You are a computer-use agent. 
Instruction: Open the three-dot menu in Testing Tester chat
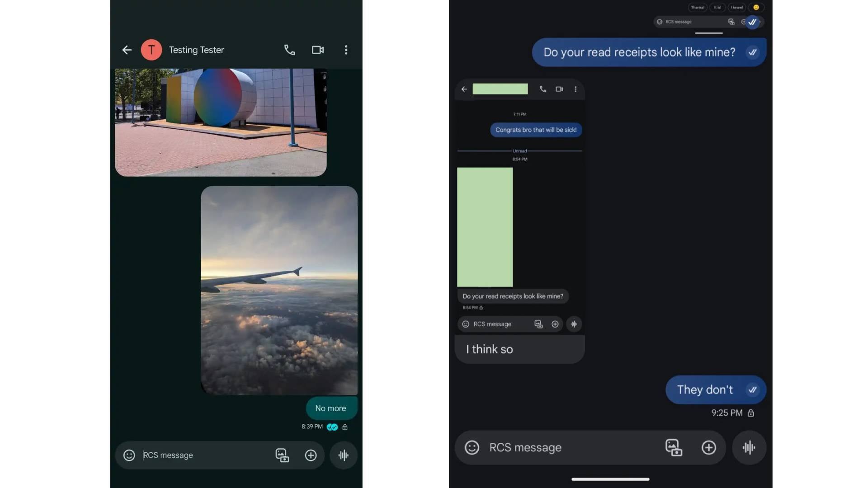click(x=346, y=50)
